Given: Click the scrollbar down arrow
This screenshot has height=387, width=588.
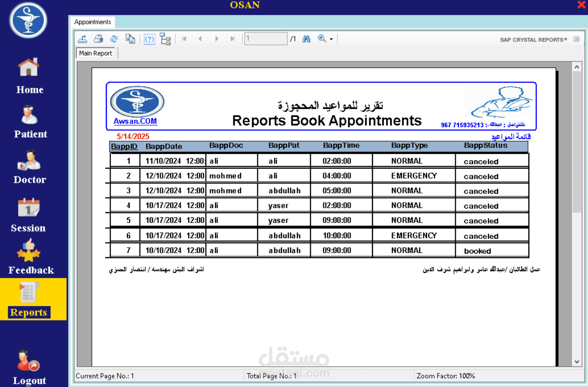Looking at the screenshot, I should (x=577, y=362).
